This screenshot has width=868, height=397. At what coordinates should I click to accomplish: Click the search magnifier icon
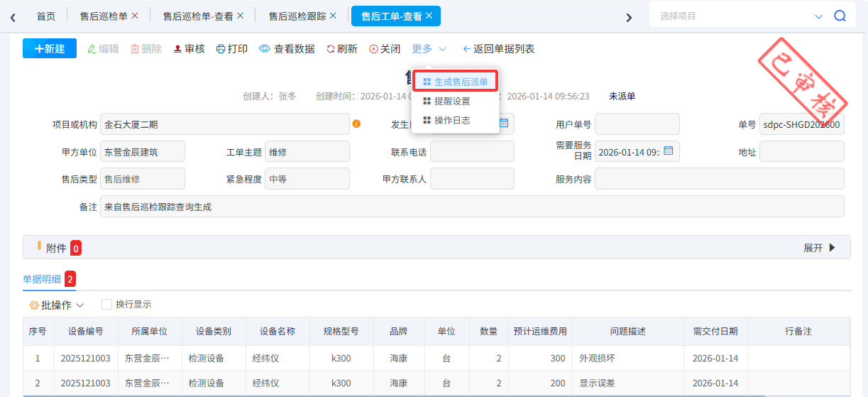pyautogui.click(x=840, y=16)
